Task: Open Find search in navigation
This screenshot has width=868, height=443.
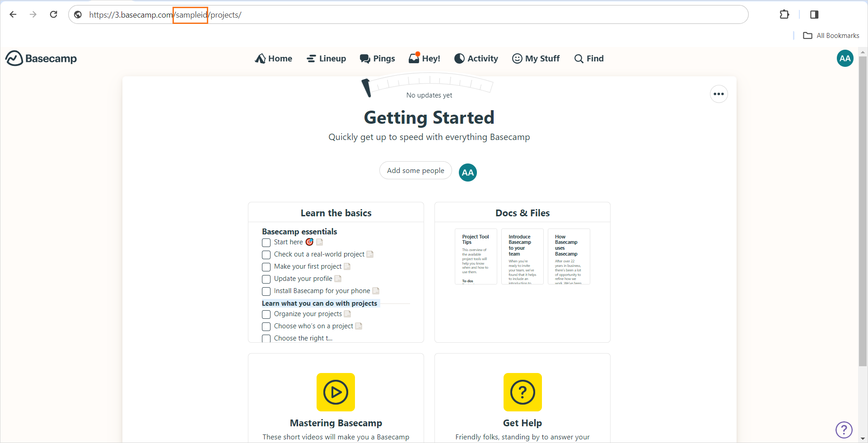Action: (x=589, y=58)
